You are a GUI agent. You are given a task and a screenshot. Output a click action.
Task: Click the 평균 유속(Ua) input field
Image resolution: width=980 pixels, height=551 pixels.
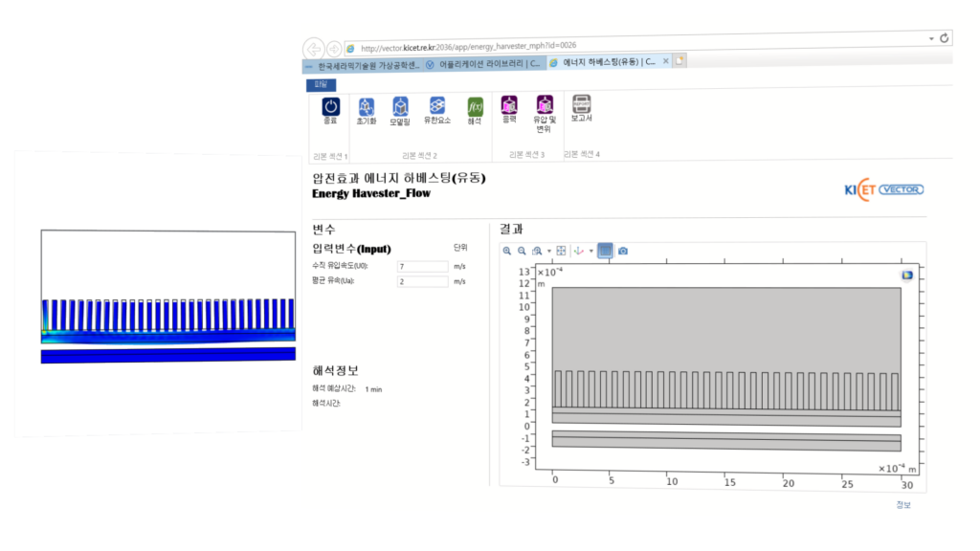click(x=422, y=282)
